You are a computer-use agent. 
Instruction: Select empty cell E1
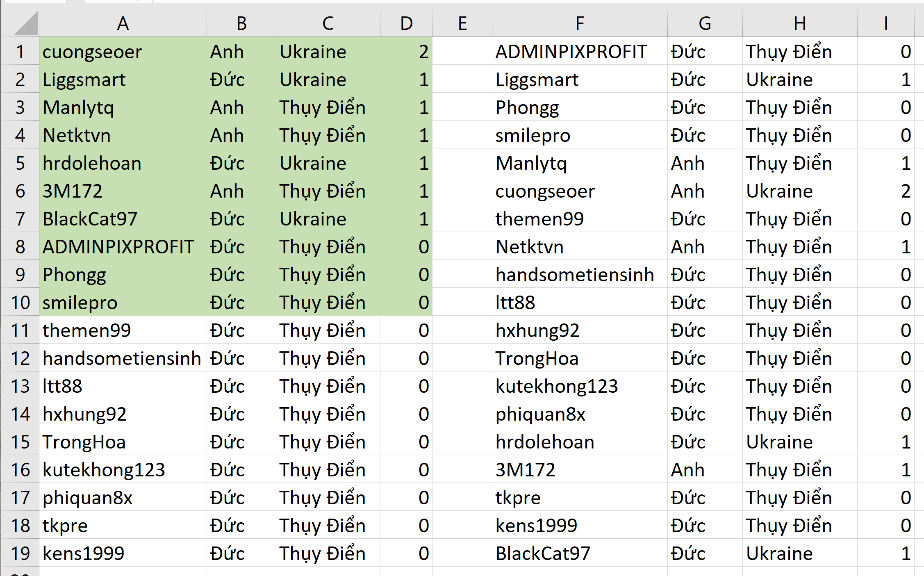click(x=462, y=52)
